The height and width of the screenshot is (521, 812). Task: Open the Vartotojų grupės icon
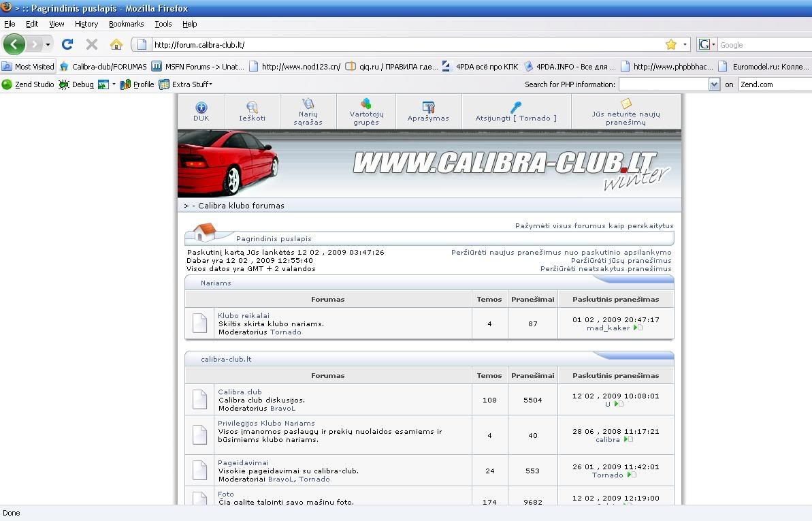(x=366, y=104)
